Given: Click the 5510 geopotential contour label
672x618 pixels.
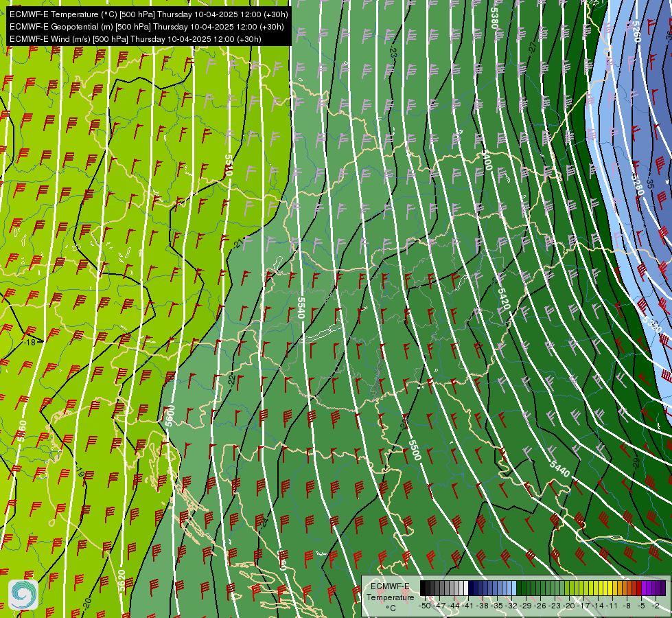Looking at the screenshot, I should coord(229,165).
